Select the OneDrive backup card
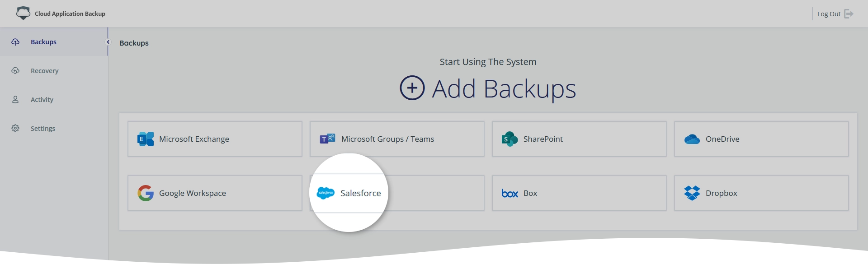The width and height of the screenshot is (868, 264). coord(761,139)
